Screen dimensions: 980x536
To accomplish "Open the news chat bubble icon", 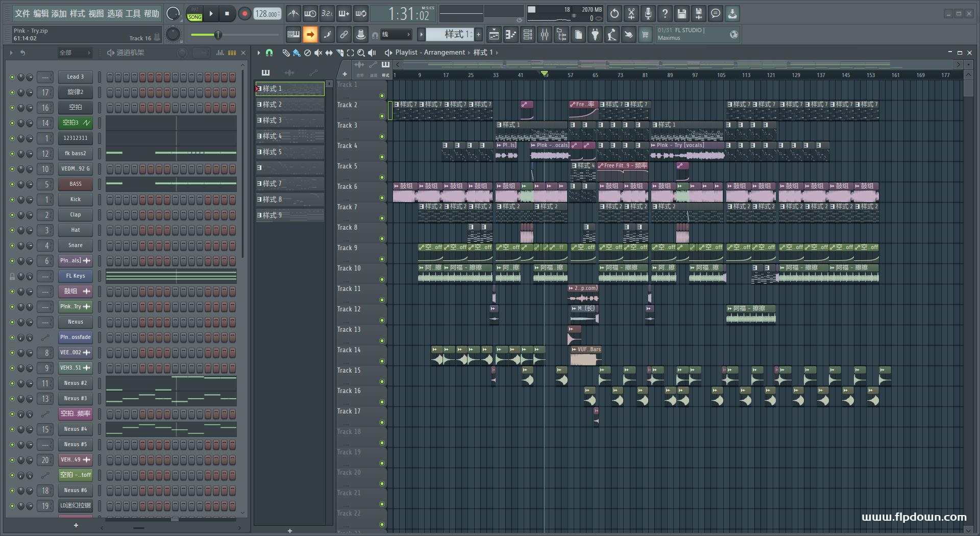I will [x=716, y=14].
